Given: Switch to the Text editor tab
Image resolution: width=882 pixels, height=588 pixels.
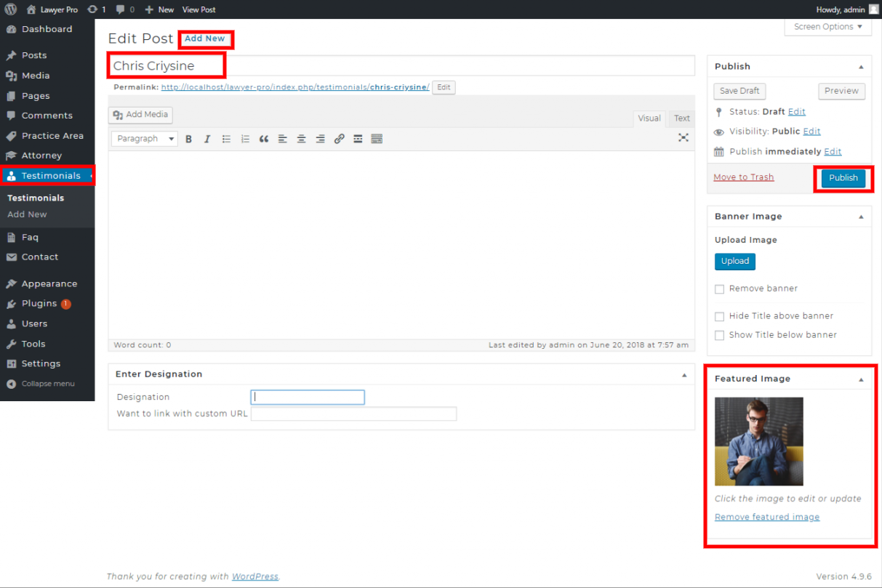Looking at the screenshot, I should pyautogui.click(x=681, y=118).
